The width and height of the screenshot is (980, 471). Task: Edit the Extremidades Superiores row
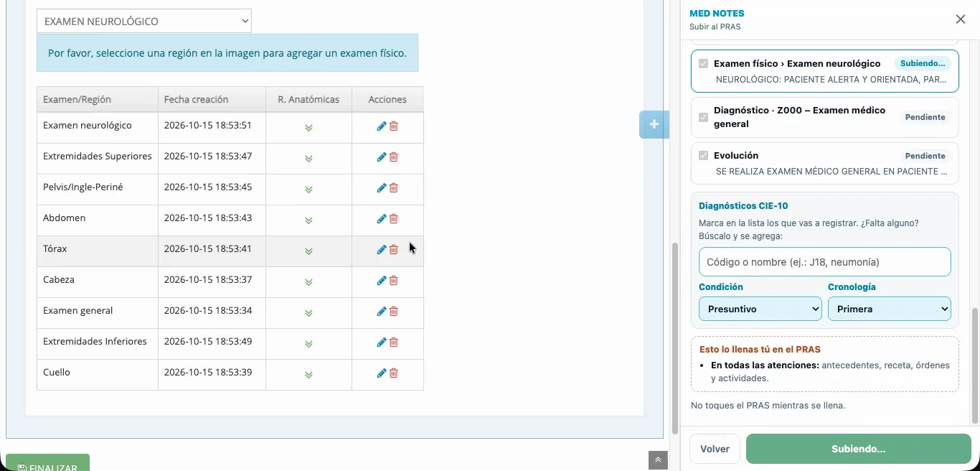point(382,157)
